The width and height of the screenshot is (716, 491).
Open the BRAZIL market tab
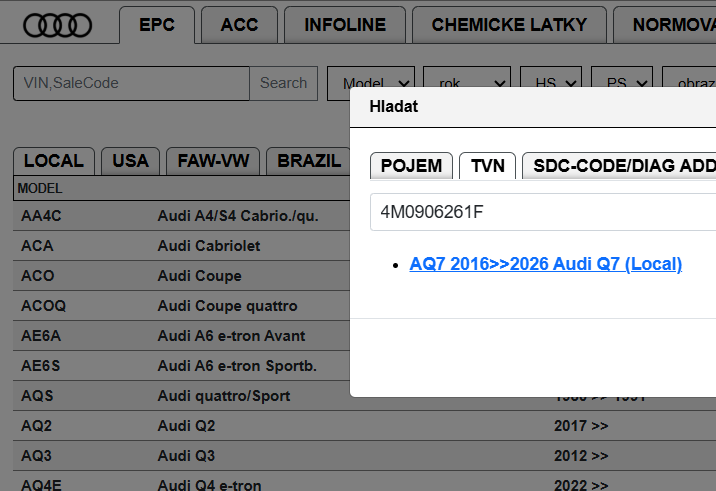(308, 161)
